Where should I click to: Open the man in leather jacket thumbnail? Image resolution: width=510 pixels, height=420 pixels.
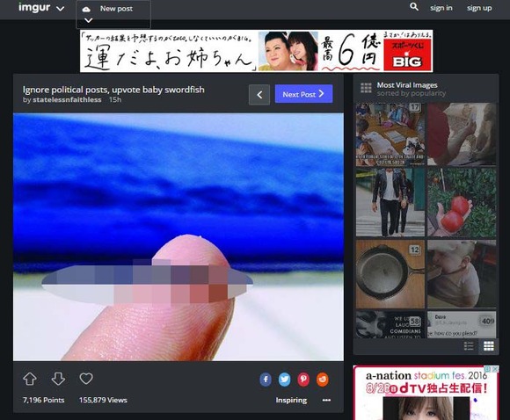390,202
